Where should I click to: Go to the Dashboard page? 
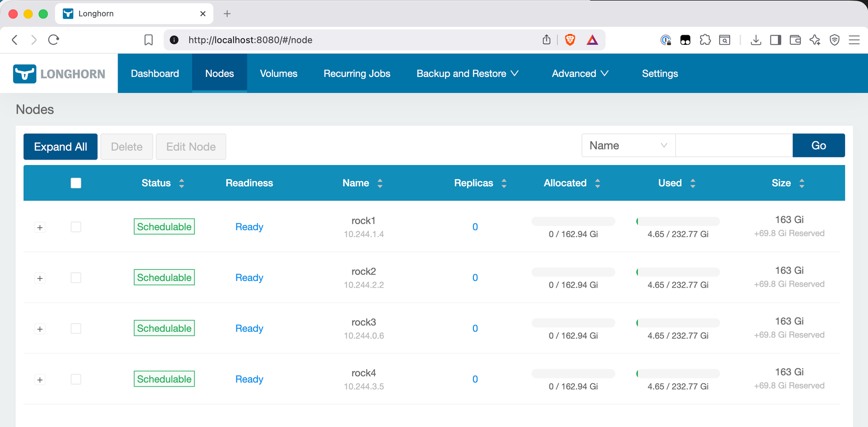point(155,73)
